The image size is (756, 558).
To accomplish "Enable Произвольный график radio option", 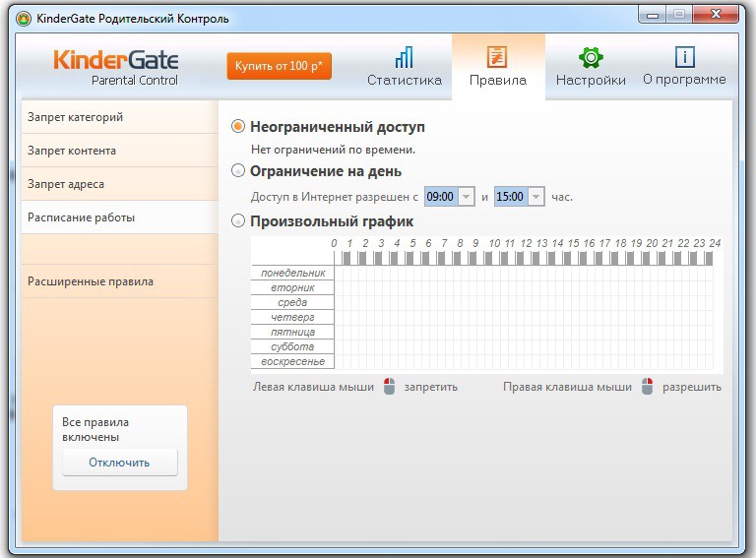I will click(238, 221).
